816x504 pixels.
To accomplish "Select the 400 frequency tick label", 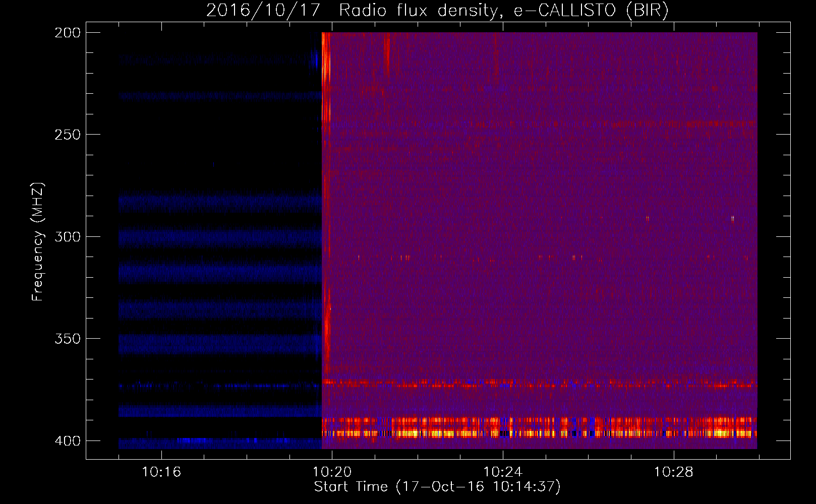I will tap(68, 441).
